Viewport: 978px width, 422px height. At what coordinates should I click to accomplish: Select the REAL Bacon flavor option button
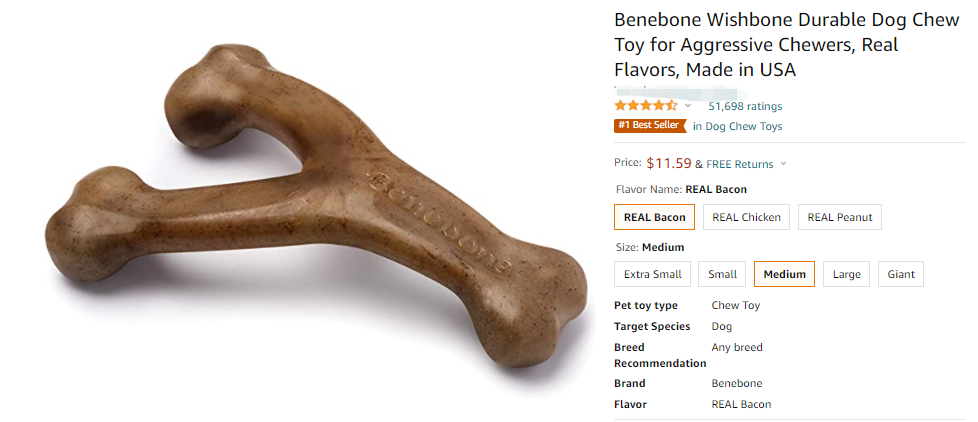[x=654, y=217]
